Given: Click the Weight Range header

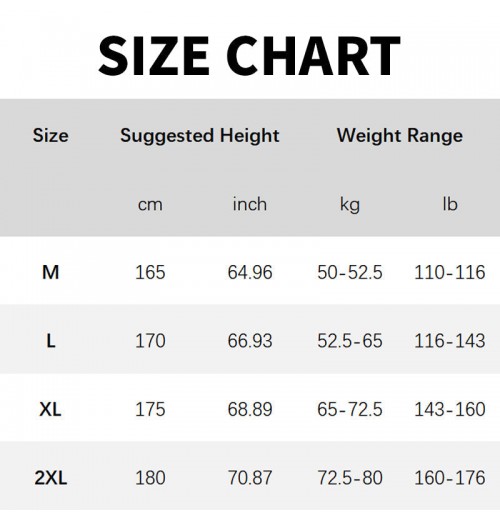Looking at the screenshot, I should [x=400, y=136].
